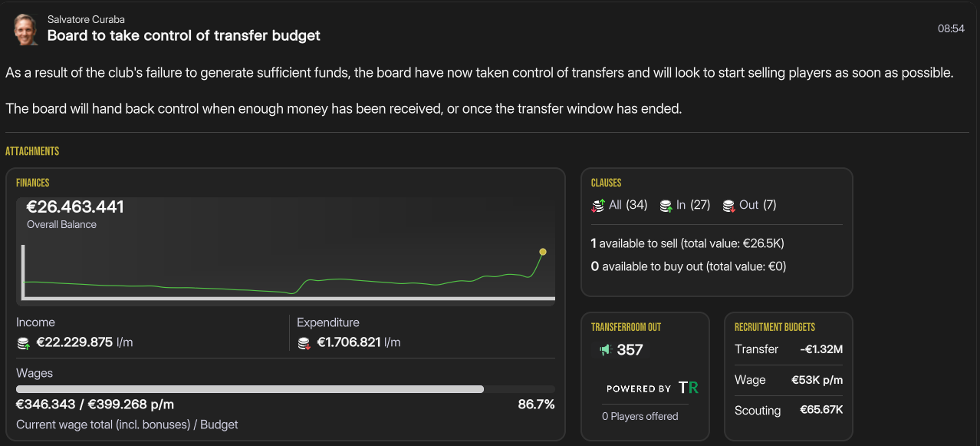Screen dimensions: 980x446
Task: Click the Income coins icon
Action: [x=24, y=343]
